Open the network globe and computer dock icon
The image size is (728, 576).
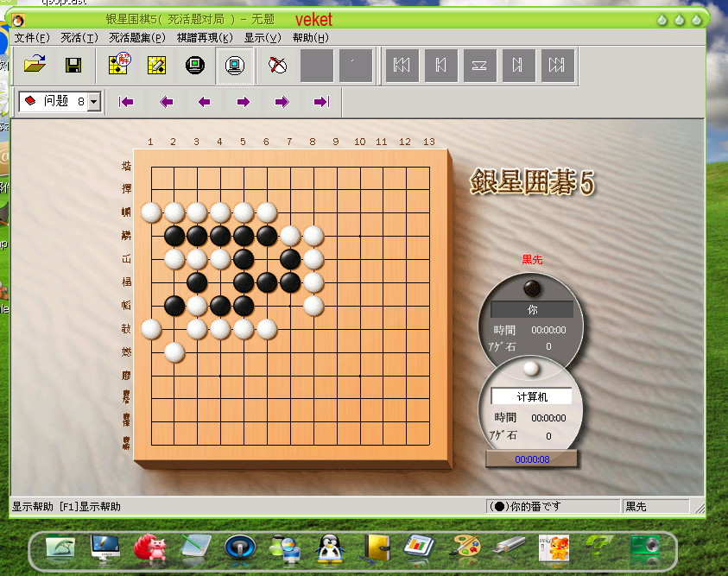(x=285, y=548)
